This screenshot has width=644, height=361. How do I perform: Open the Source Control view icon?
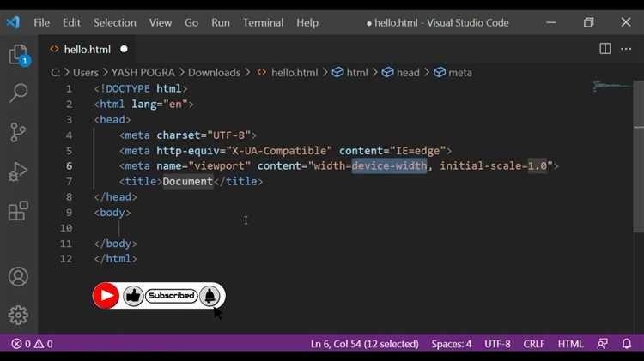pos(18,132)
